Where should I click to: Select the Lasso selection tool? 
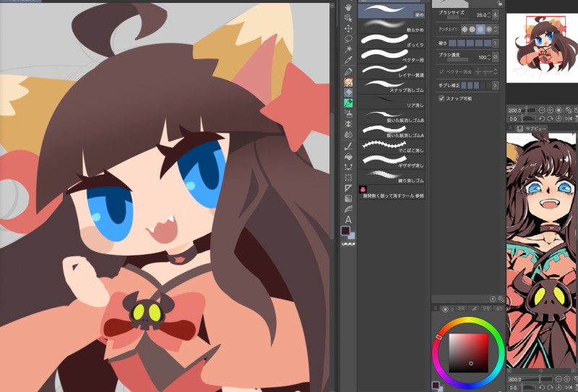(x=348, y=39)
